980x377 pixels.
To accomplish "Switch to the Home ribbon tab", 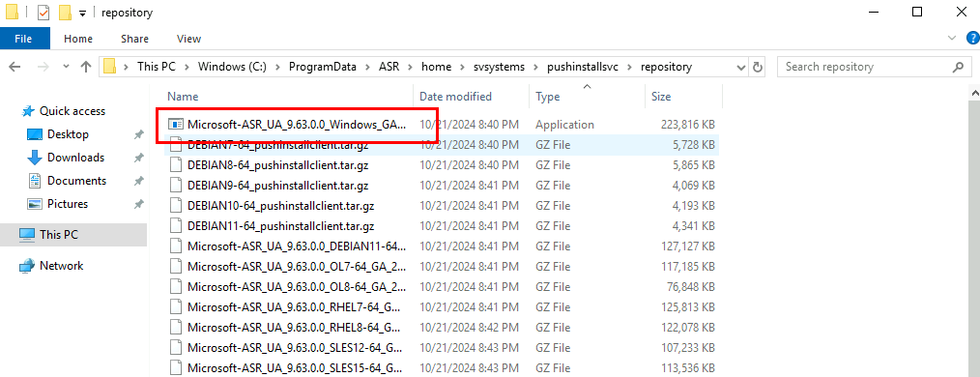I will (78, 39).
